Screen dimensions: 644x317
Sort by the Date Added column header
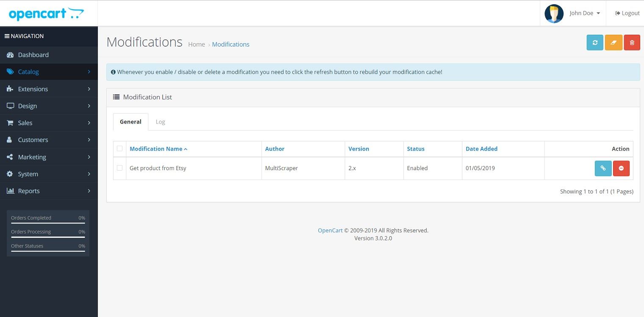pyautogui.click(x=481, y=149)
